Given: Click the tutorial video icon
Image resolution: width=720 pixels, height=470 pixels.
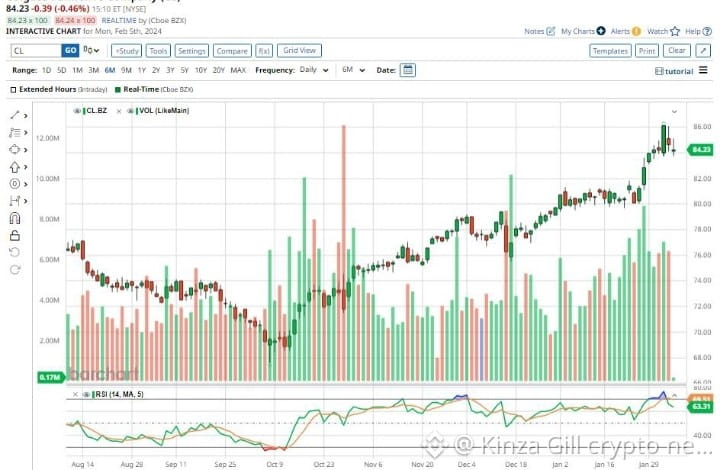Looking at the screenshot, I should tap(659, 71).
